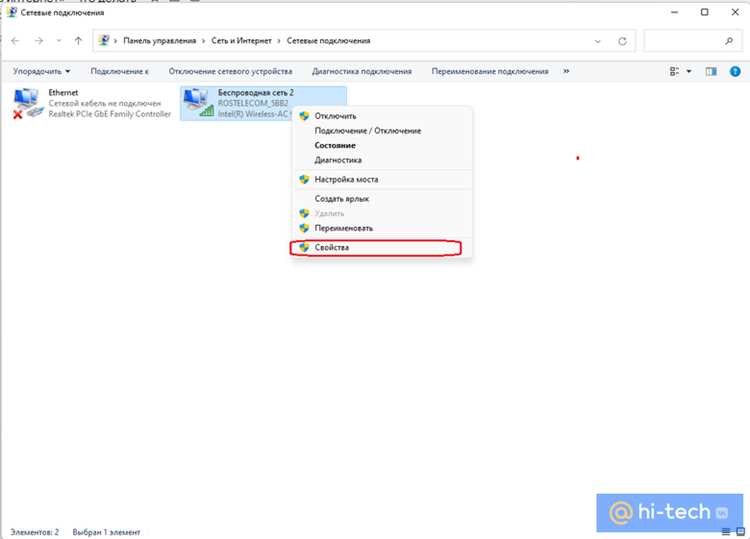750x539 pixels.
Task: Click Диагностика подключения toolbar button
Action: tap(362, 71)
